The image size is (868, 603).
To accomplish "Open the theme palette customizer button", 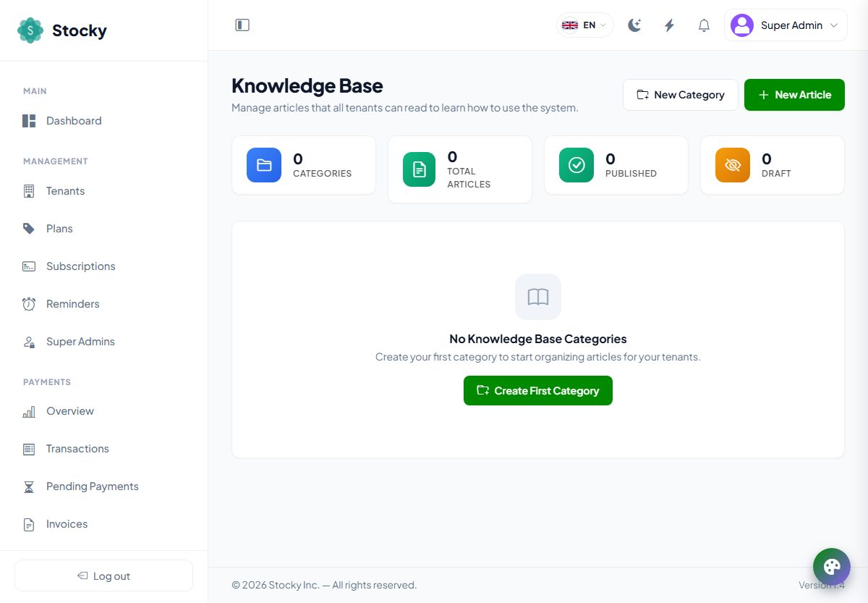I will tap(832, 567).
